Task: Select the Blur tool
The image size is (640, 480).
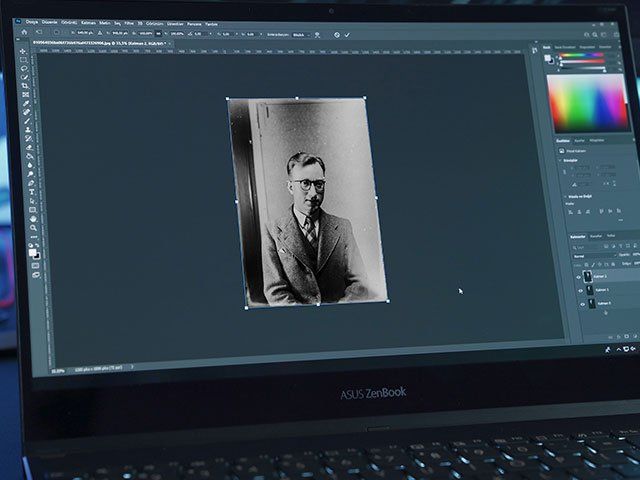Action: click(x=30, y=165)
